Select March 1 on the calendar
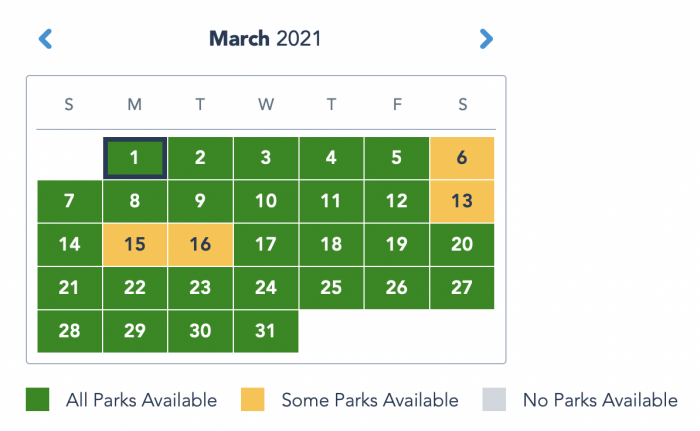The width and height of the screenshot is (700, 431). (x=135, y=158)
